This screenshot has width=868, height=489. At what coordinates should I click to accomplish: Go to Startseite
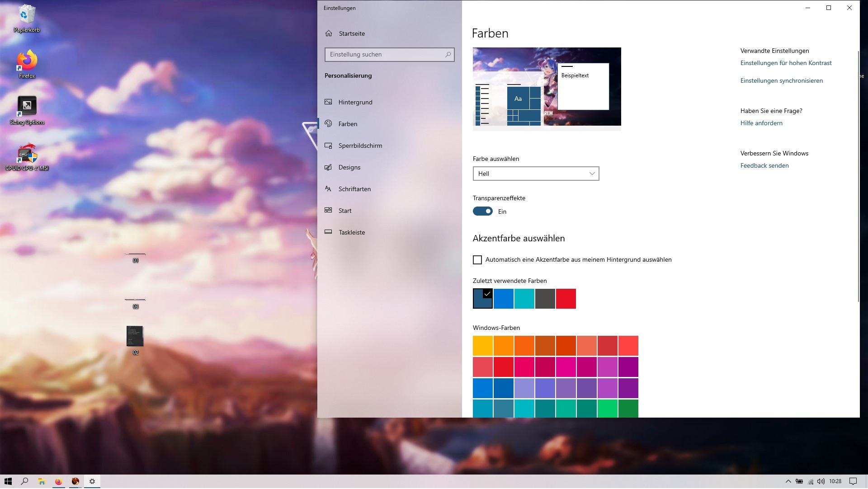point(352,33)
